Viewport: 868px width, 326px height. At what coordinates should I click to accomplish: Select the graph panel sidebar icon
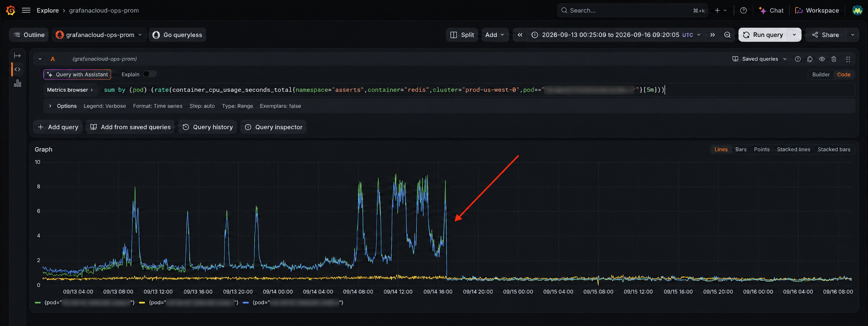pyautogui.click(x=17, y=83)
